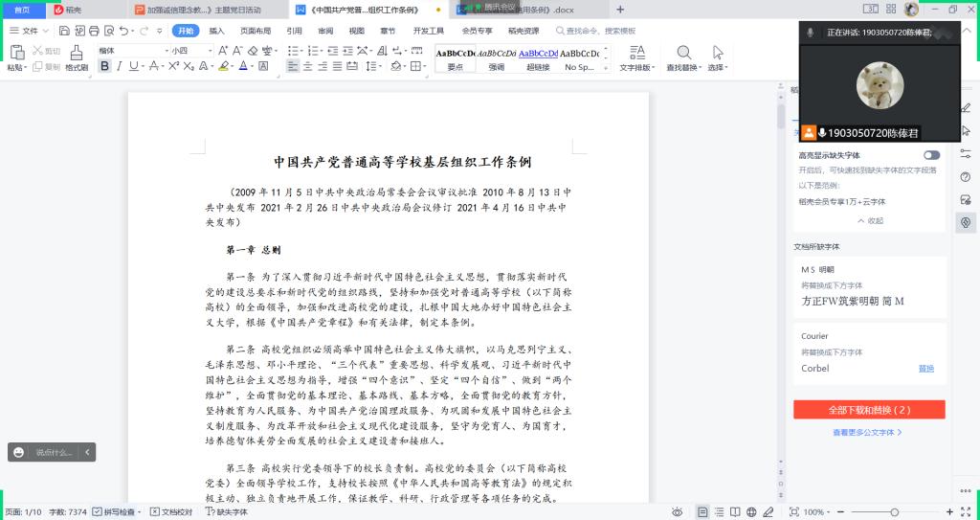
Task: Toggle bold formatting in the ribbon
Action: click(x=105, y=67)
